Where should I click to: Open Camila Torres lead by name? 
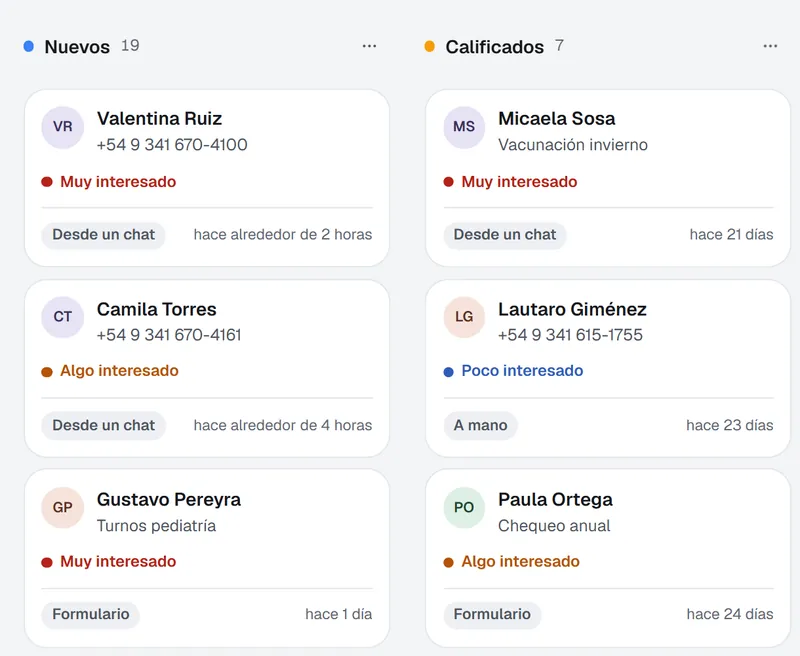(157, 309)
